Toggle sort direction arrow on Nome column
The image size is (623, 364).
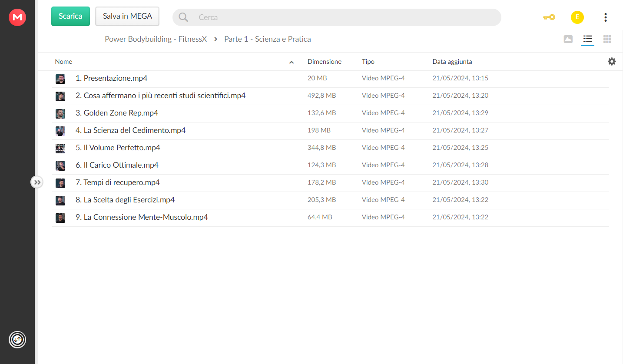[x=292, y=62]
